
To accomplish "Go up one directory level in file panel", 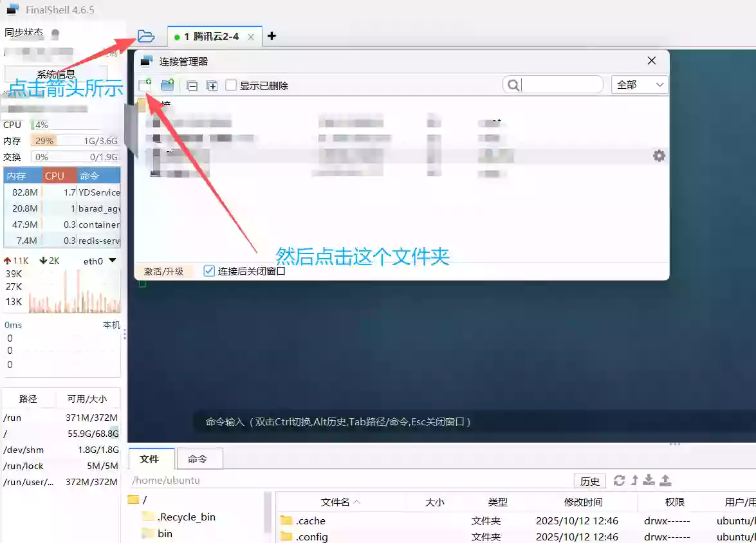I will click(634, 479).
